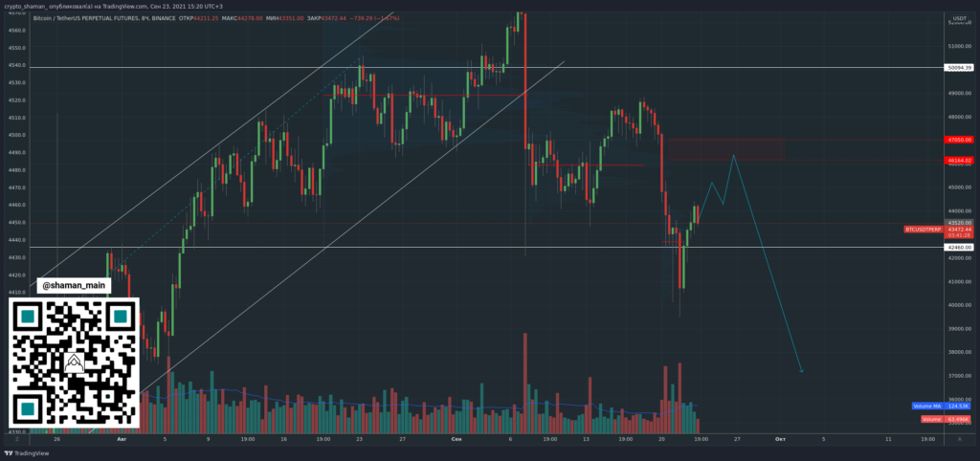Click the teal arrowhead of the projected path
This screenshot has width=980, height=461.
[801, 370]
